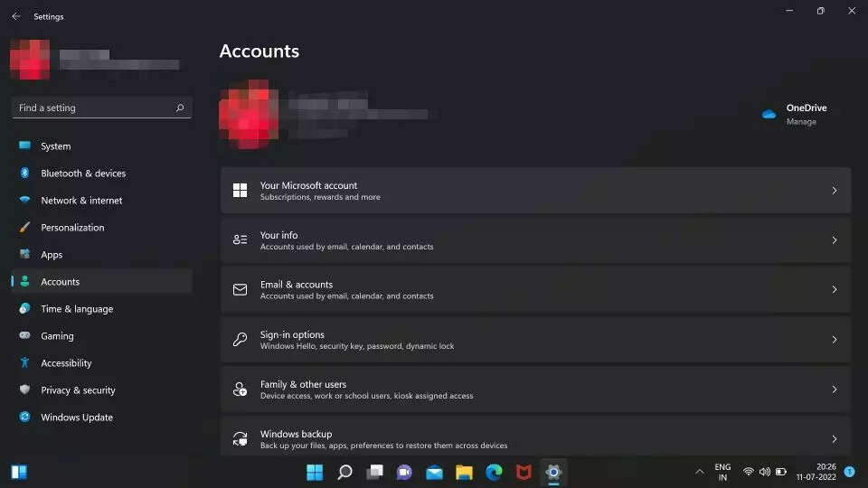This screenshot has height=488, width=868.
Task: Show hidden system tray icons
Action: pos(699,472)
